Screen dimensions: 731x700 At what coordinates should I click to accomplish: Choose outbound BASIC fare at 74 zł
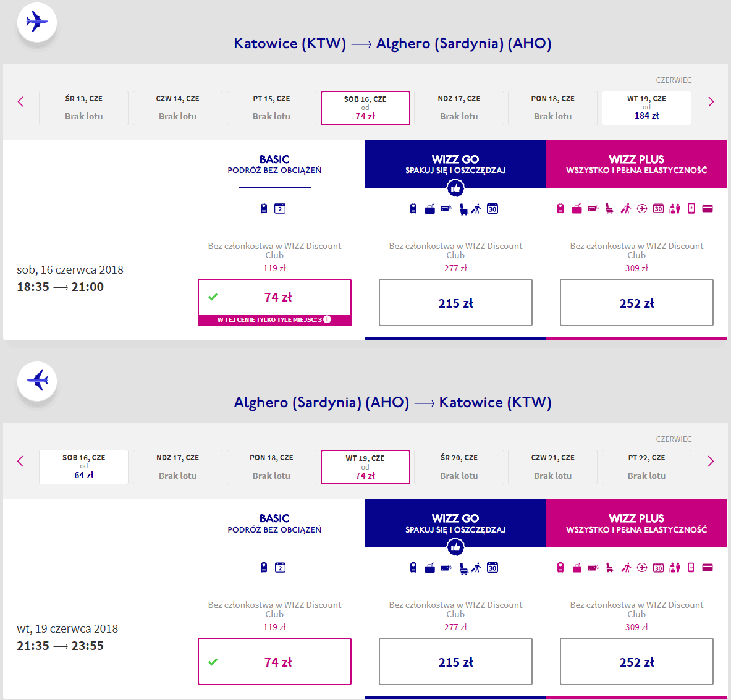tap(274, 297)
